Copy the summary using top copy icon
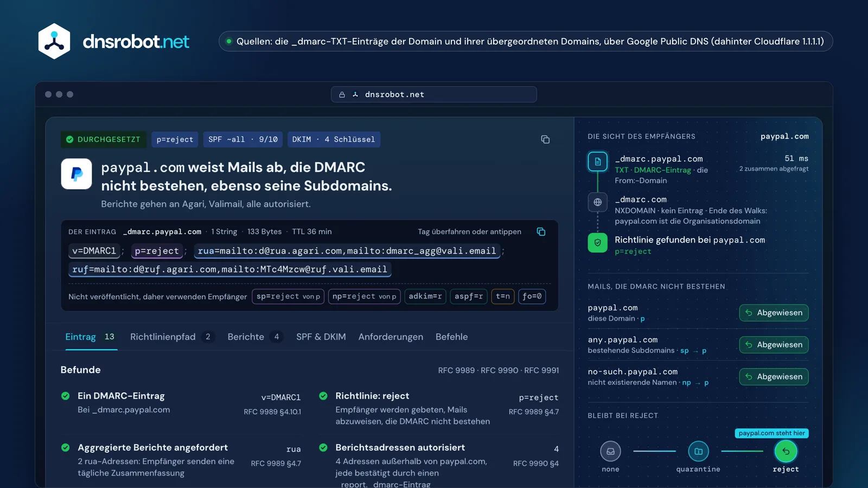Image resolution: width=868 pixels, height=488 pixels. click(x=545, y=139)
